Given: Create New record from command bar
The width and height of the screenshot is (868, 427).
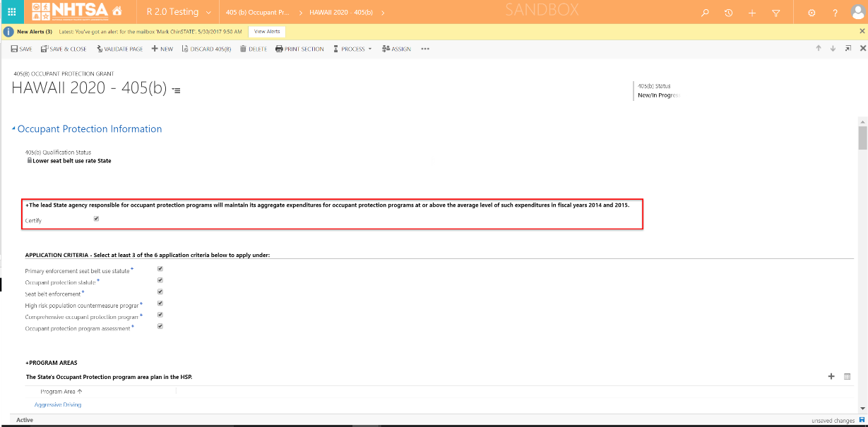Looking at the screenshot, I should 162,49.
